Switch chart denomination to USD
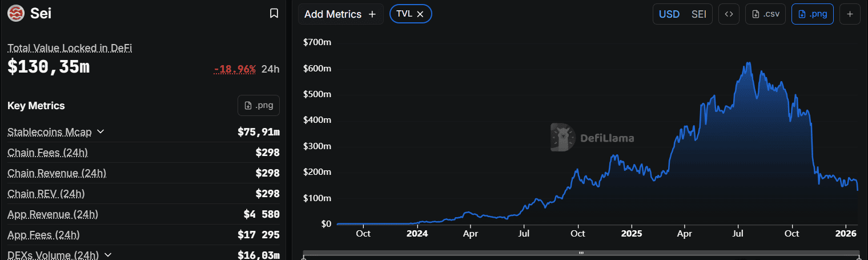 click(x=669, y=14)
